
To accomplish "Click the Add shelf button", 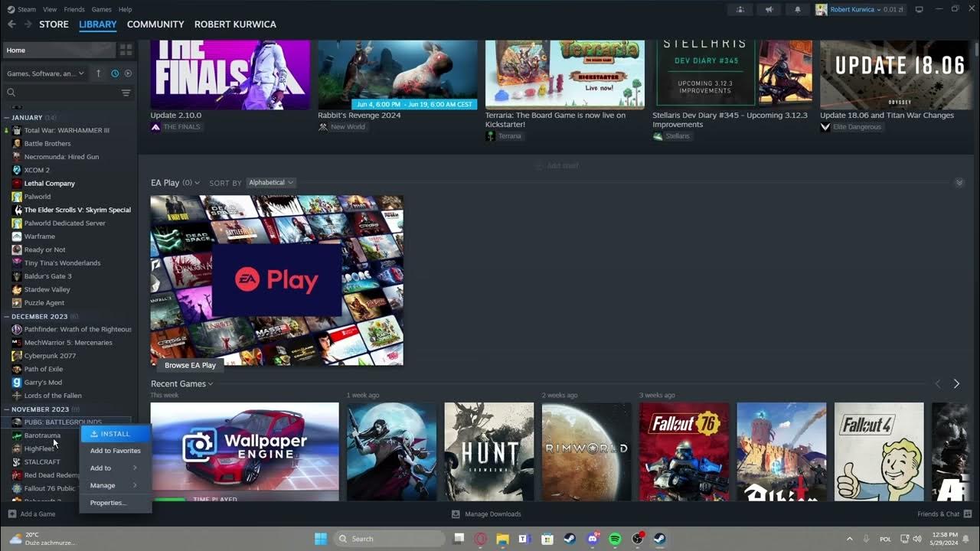I will (556, 166).
